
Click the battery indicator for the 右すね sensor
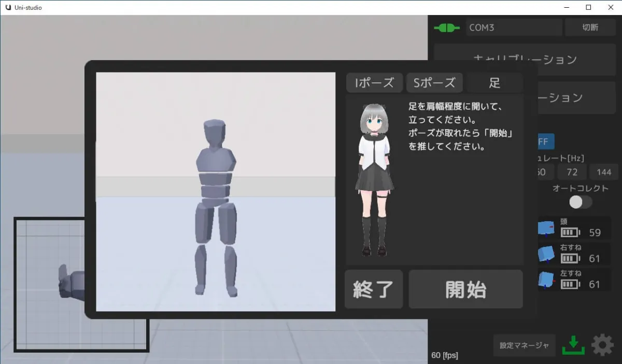(570, 257)
